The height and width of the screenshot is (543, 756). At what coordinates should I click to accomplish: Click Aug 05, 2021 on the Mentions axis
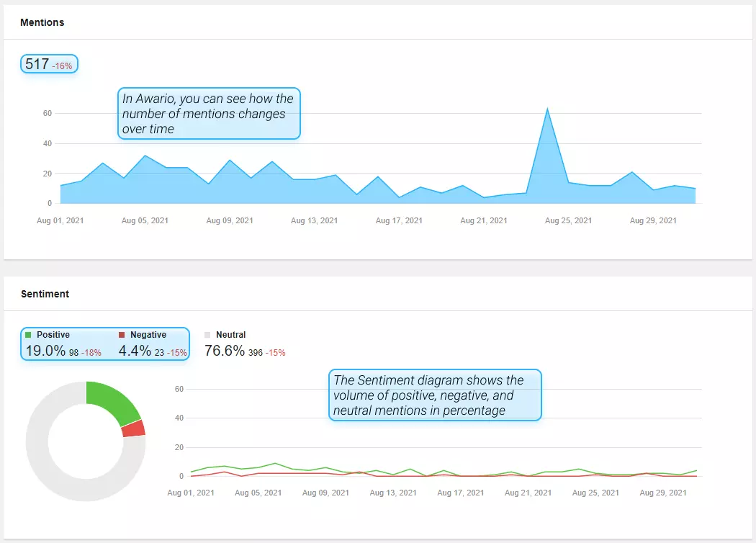click(145, 220)
